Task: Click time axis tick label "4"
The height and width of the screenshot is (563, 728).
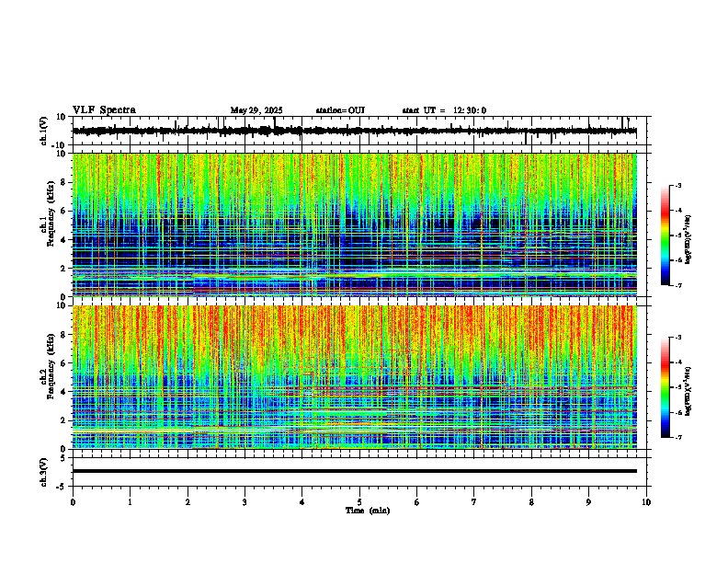Action: click(x=302, y=502)
